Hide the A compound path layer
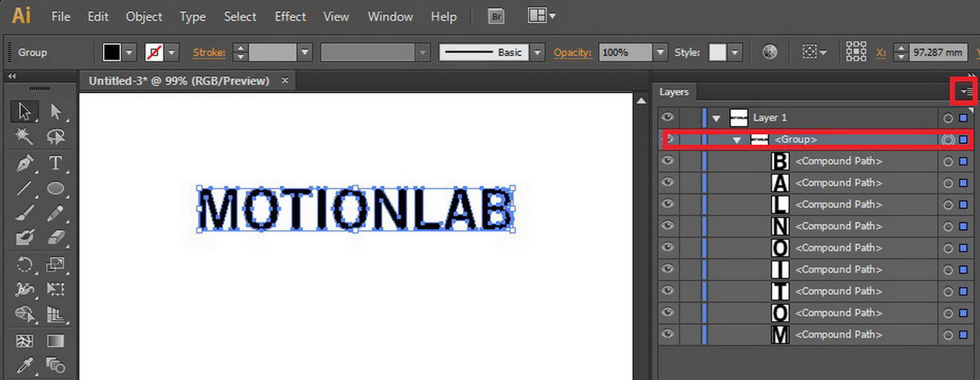This screenshot has width=980, height=380. pyautogui.click(x=668, y=182)
